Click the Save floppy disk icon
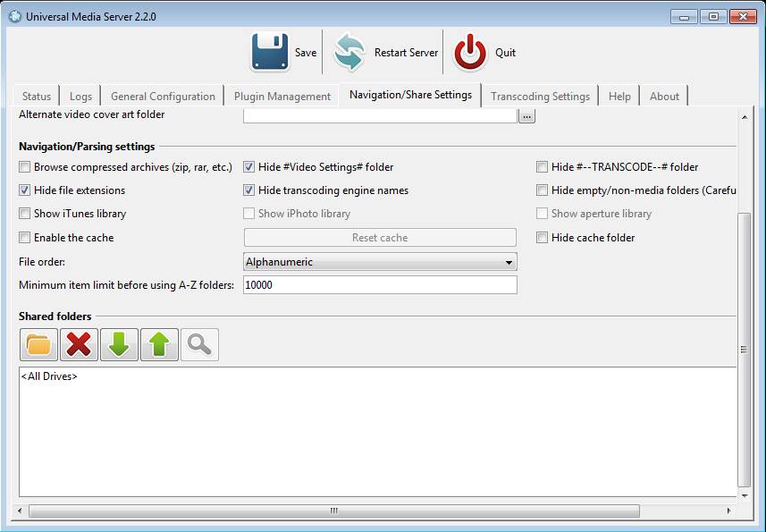 (x=270, y=52)
